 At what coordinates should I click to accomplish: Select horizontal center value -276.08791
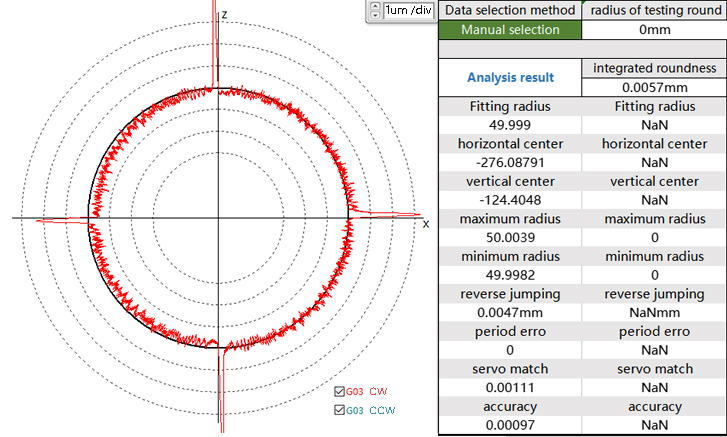click(510, 161)
